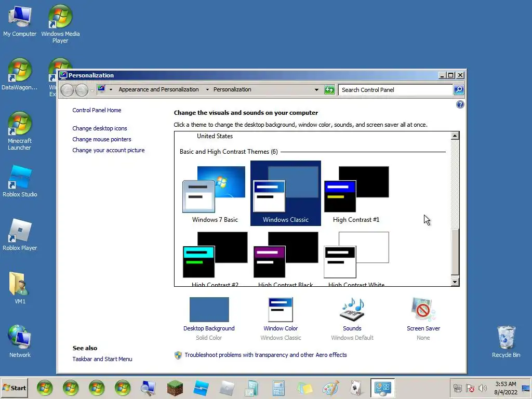532x399 pixels.
Task: Open Solitaire from the taskbar
Action: [356, 388]
